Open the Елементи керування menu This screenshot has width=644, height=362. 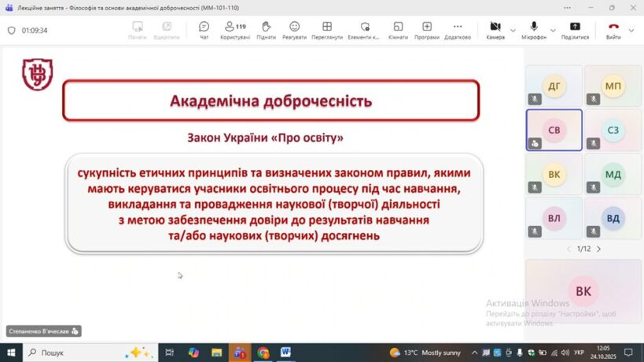364,30
